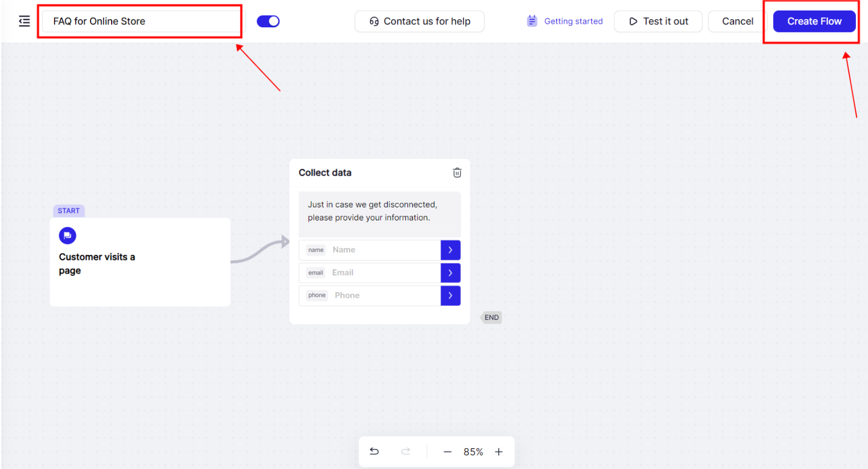Click the 'phone' tag in the Phone field

click(317, 295)
